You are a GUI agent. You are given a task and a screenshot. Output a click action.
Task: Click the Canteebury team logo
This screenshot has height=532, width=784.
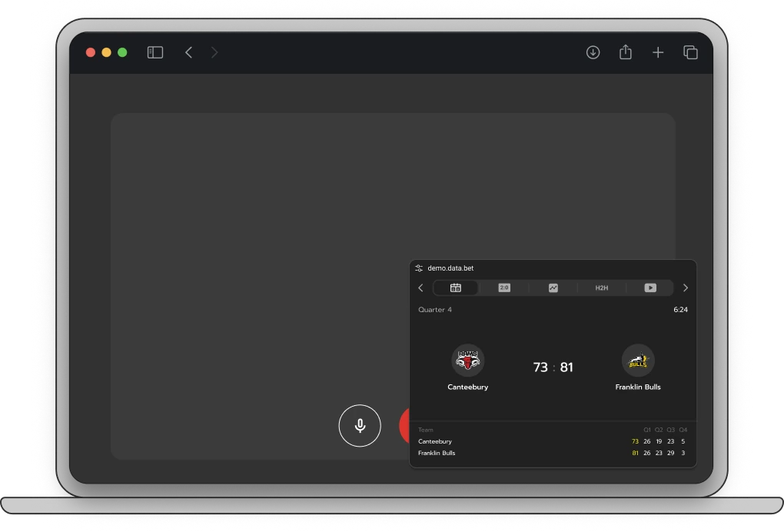467,360
